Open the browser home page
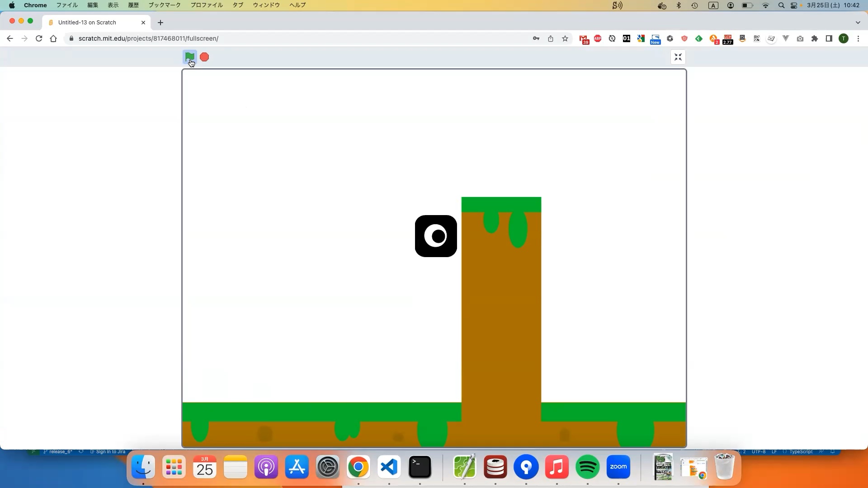The height and width of the screenshot is (488, 868). (x=53, y=38)
